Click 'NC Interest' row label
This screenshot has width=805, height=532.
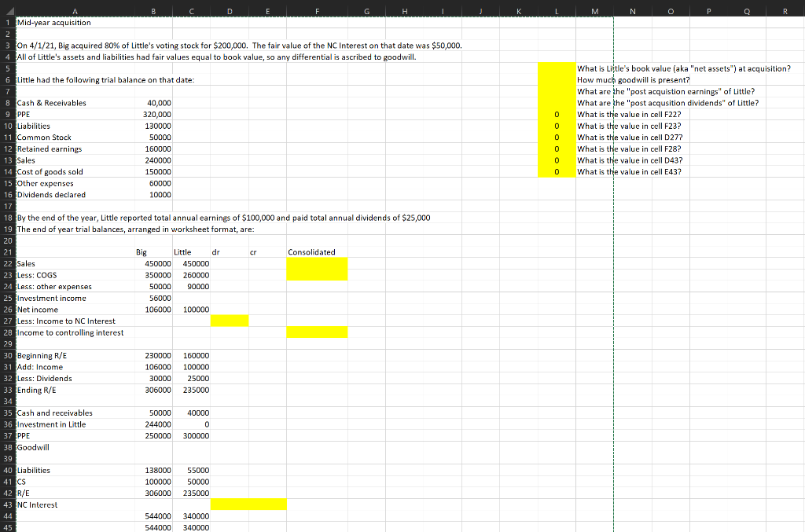click(38, 504)
